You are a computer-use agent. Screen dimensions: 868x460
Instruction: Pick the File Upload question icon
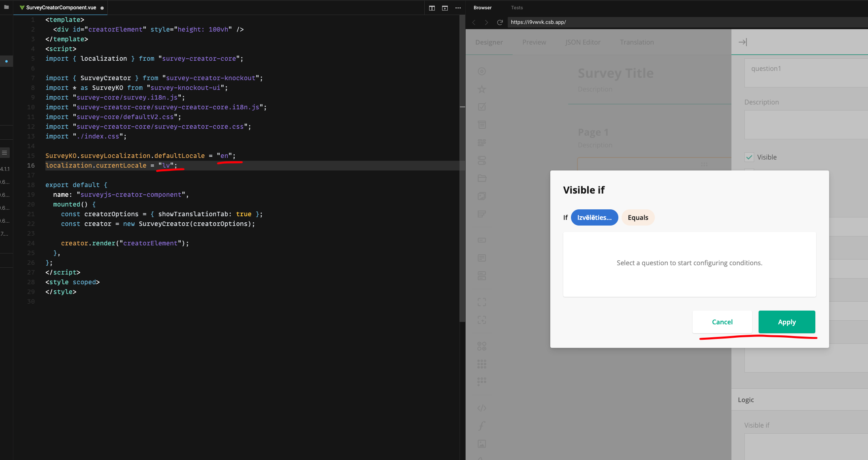click(481, 178)
